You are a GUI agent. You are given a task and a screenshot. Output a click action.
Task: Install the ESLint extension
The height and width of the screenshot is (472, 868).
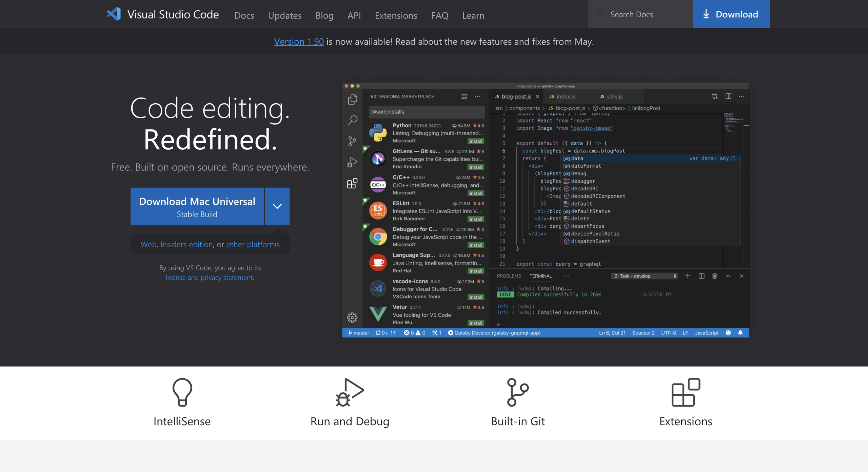click(x=476, y=219)
